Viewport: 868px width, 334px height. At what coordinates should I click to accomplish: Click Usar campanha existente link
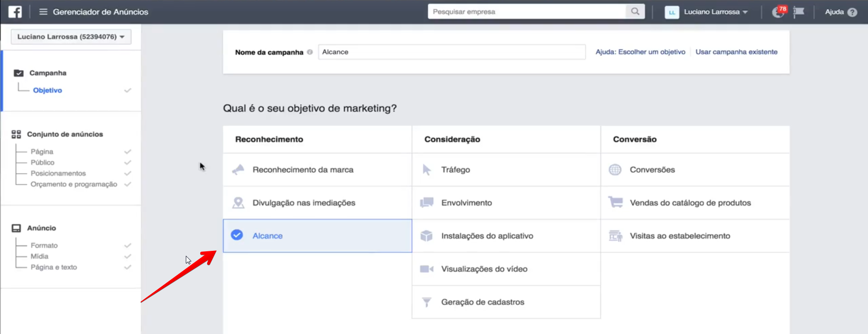pyautogui.click(x=736, y=52)
